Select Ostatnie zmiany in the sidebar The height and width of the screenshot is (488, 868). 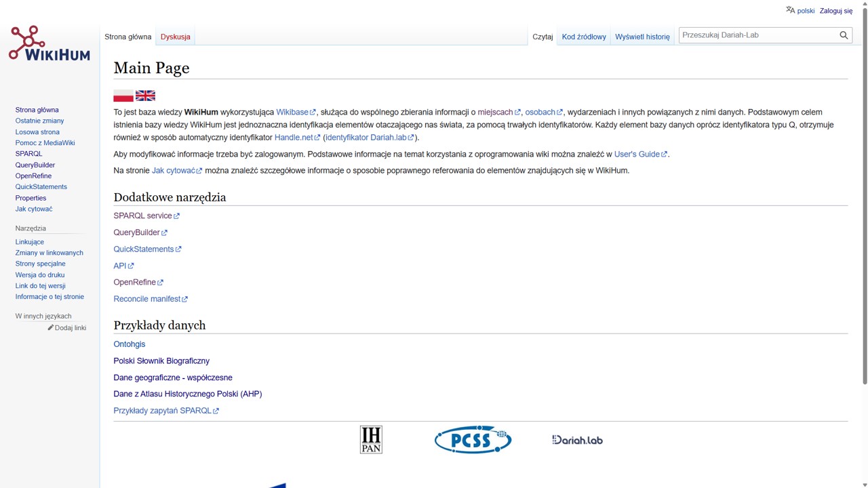39,121
